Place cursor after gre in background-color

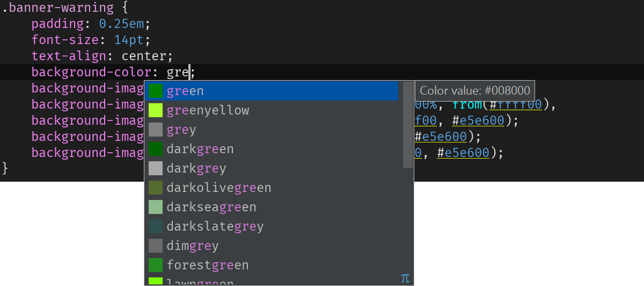click(x=189, y=72)
